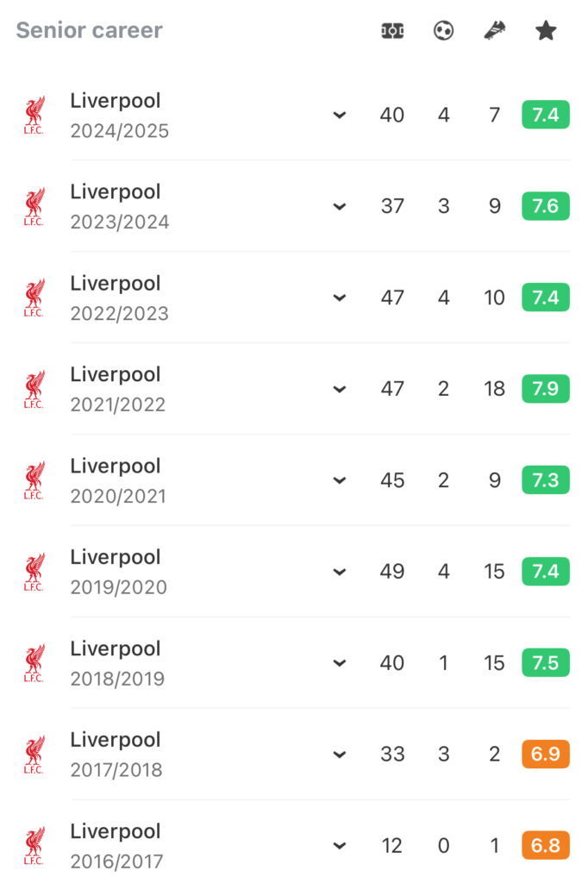Click Liverpool crest for 2021/2022 season
This screenshot has width=588, height=883.
[34, 389]
